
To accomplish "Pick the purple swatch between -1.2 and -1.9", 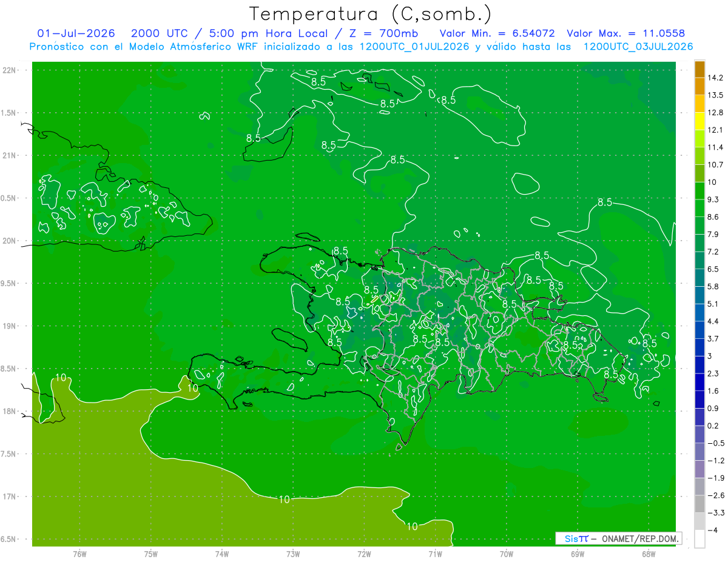I will pyautogui.click(x=699, y=469).
